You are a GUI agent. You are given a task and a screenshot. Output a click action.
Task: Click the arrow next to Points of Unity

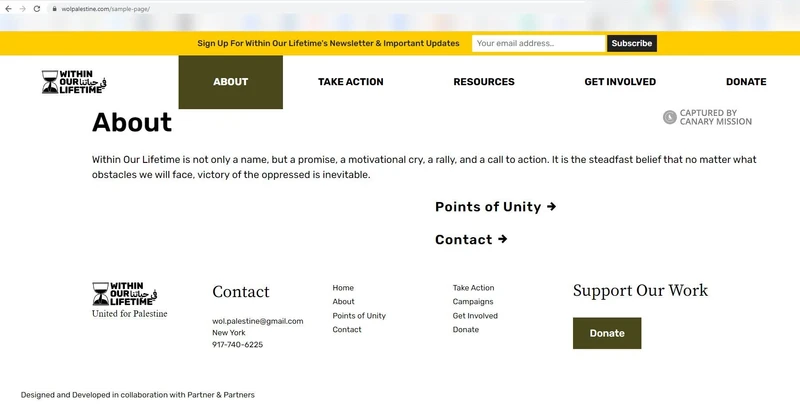(x=551, y=207)
